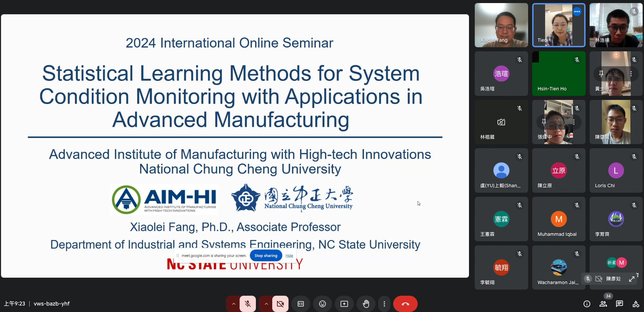This screenshot has width=644, height=312.
Task: Hide the screen sharing notification bar
Action: [289, 256]
